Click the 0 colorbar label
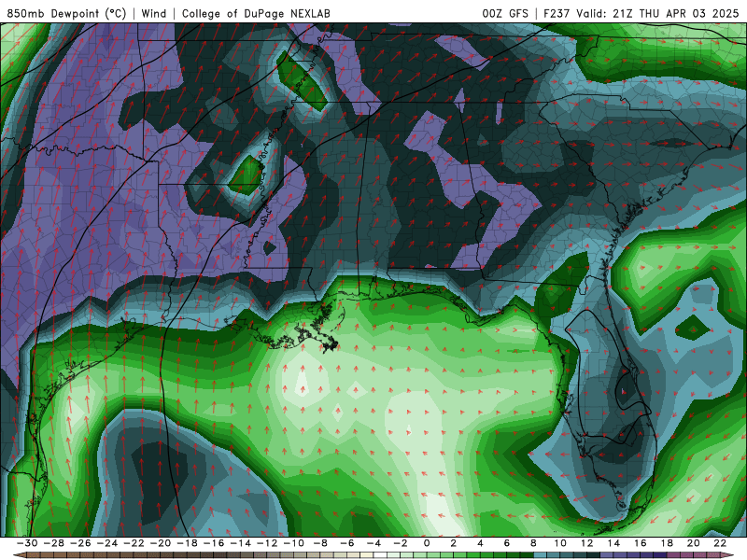 tap(427, 543)
